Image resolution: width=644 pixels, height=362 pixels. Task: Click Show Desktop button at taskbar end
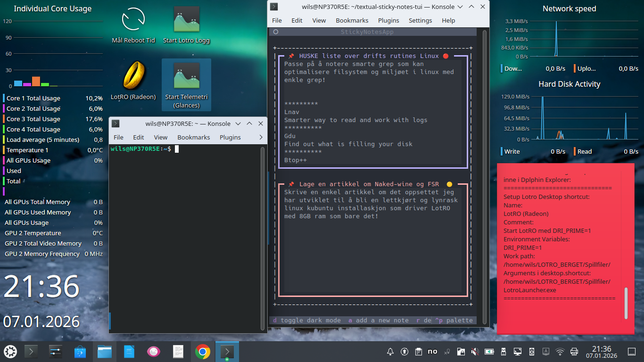pos(632,352)
